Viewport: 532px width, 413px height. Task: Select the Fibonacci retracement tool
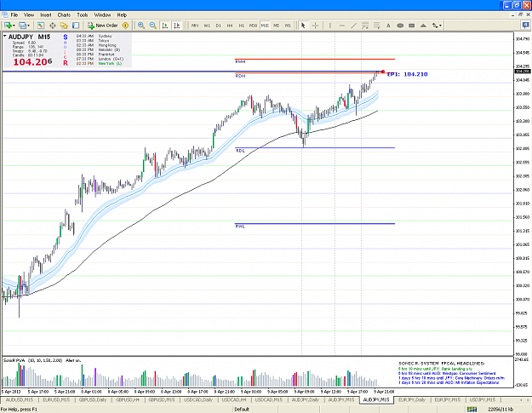pos(376,26)
